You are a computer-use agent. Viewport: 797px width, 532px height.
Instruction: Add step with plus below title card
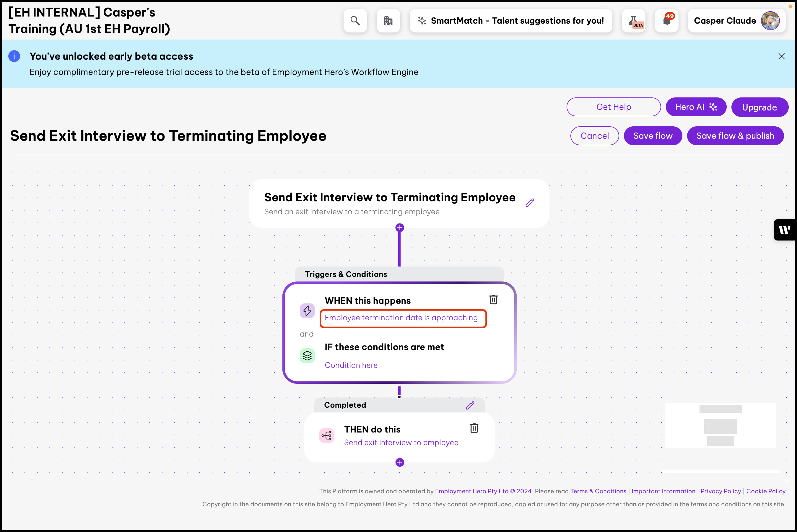(x=399, y=228)
